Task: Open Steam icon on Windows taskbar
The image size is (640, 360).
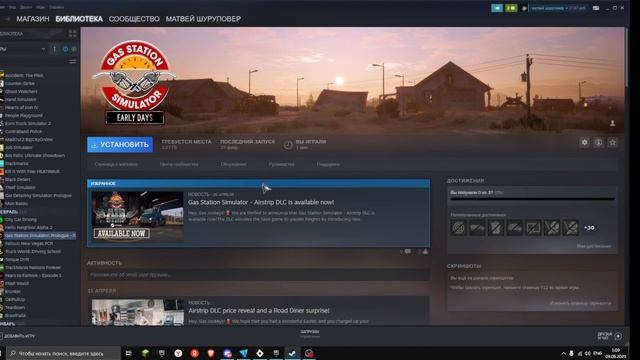Action: click(x=292, y=353)
